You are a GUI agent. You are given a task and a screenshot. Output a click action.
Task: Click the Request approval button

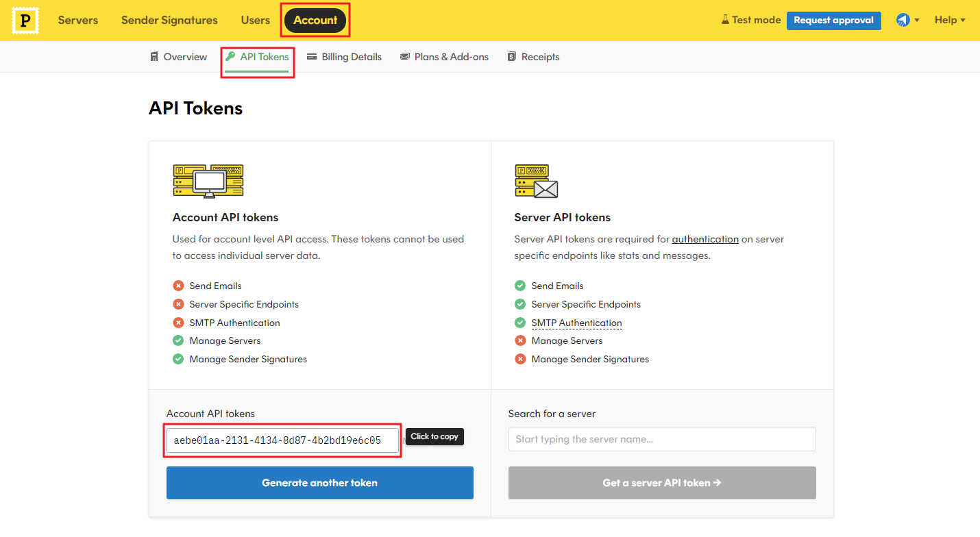(833, 21)
